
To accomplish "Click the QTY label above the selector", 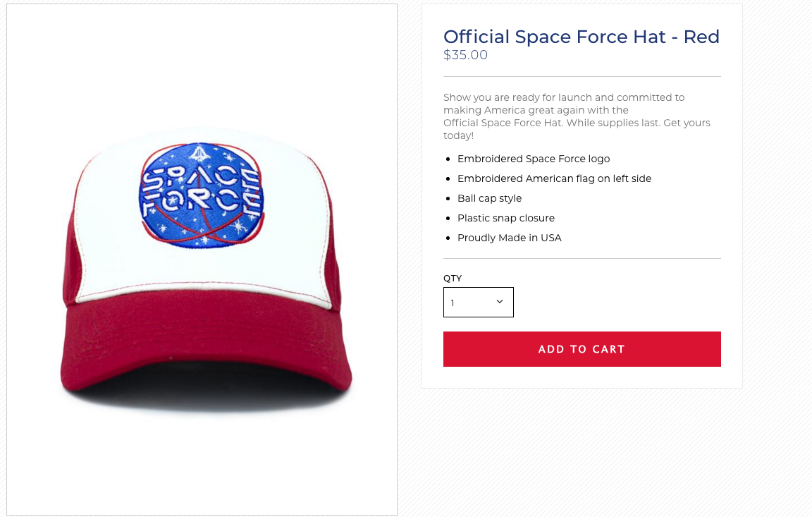I will point(452,278).
